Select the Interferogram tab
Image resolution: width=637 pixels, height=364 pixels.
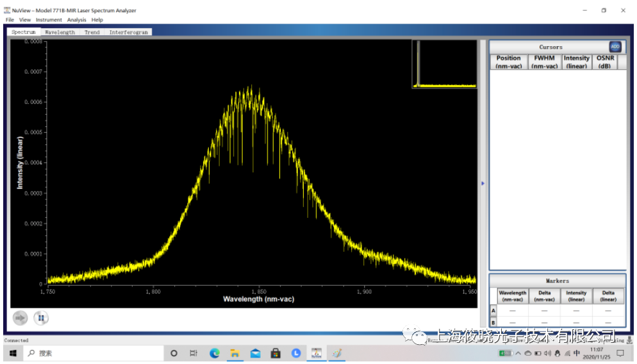[128, 32]
